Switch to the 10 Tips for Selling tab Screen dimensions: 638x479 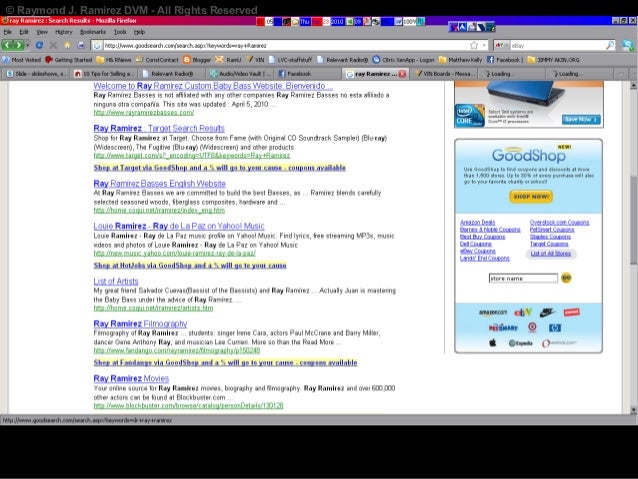pyautogui.click(x=104, y=74)
